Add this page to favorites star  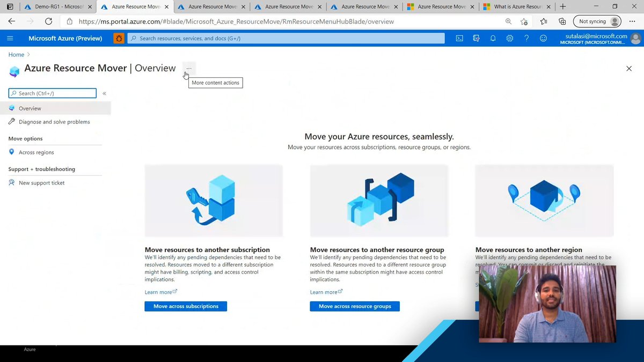524,21
